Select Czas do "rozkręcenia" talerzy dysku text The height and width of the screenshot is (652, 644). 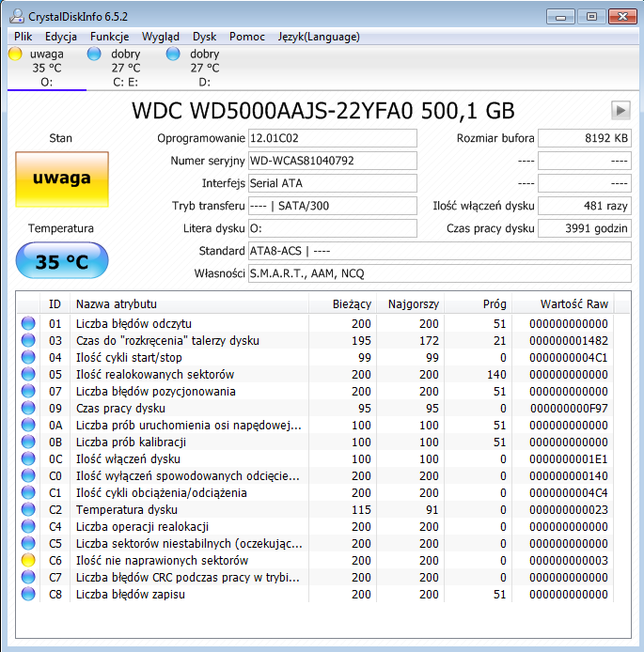click(x=167, y=340)
